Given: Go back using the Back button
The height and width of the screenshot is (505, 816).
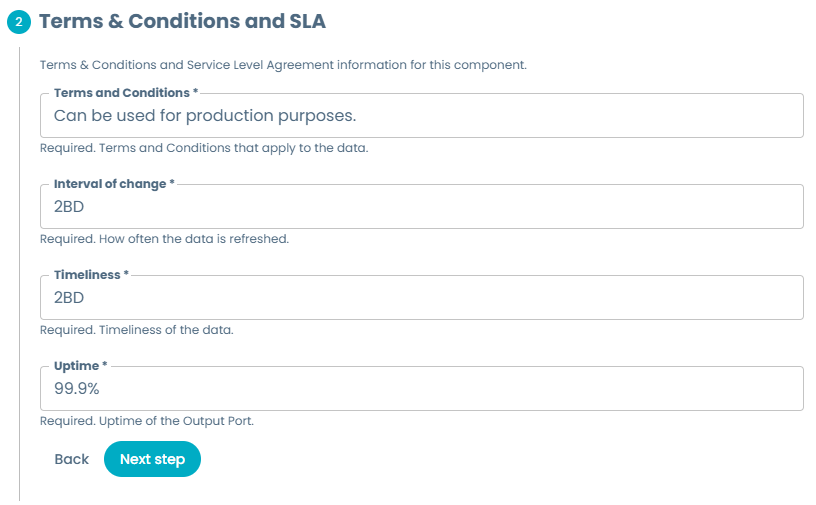Looking at the screenshot, I should pos(72,459).
